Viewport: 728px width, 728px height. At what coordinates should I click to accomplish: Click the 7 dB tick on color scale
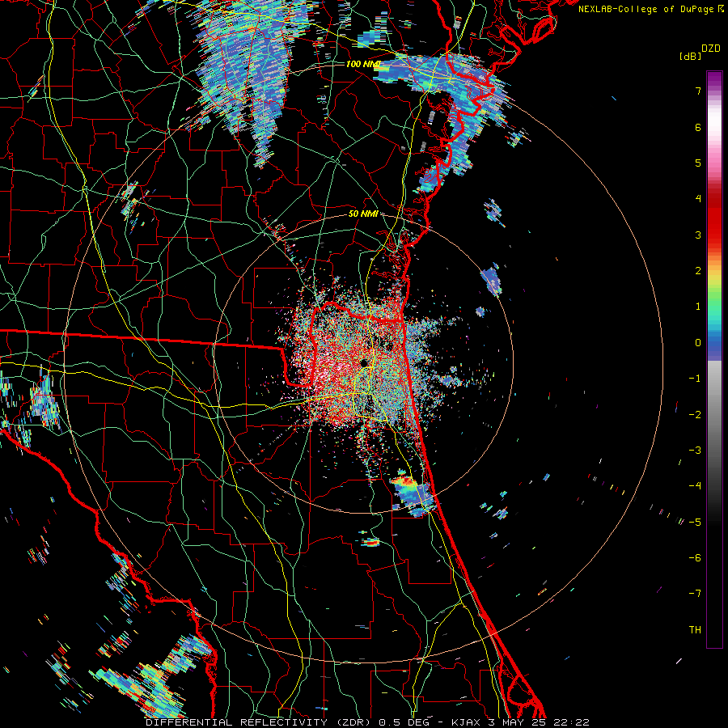[x=698, y=91]
